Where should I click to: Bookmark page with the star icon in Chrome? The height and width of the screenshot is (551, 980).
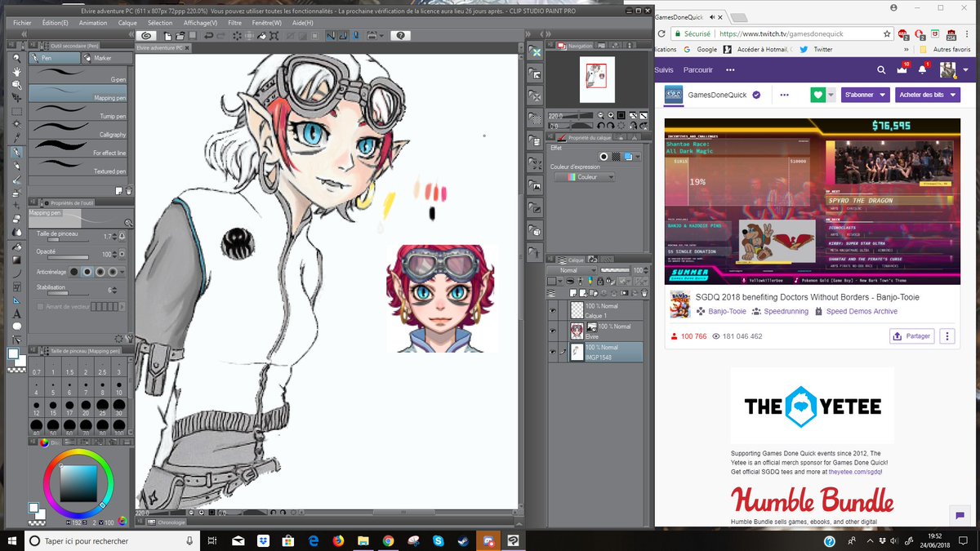click(887, 34)
